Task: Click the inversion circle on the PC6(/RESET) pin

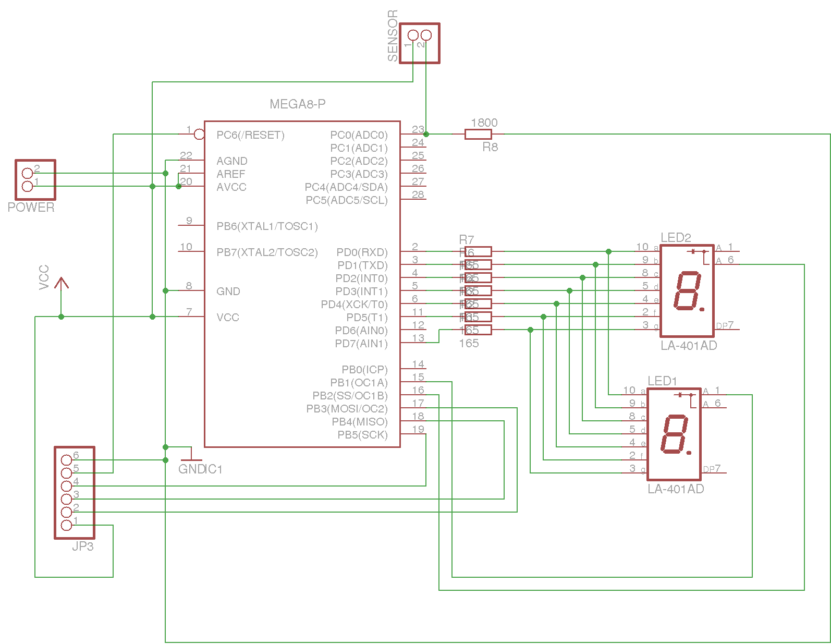Action: (199, 135)
